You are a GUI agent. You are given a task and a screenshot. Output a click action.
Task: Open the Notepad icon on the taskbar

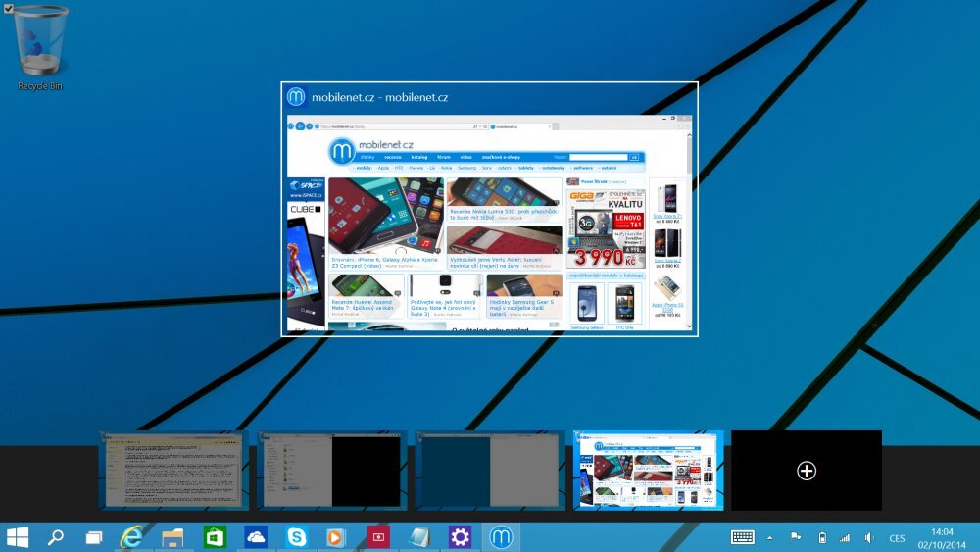[x=418, y=537]
